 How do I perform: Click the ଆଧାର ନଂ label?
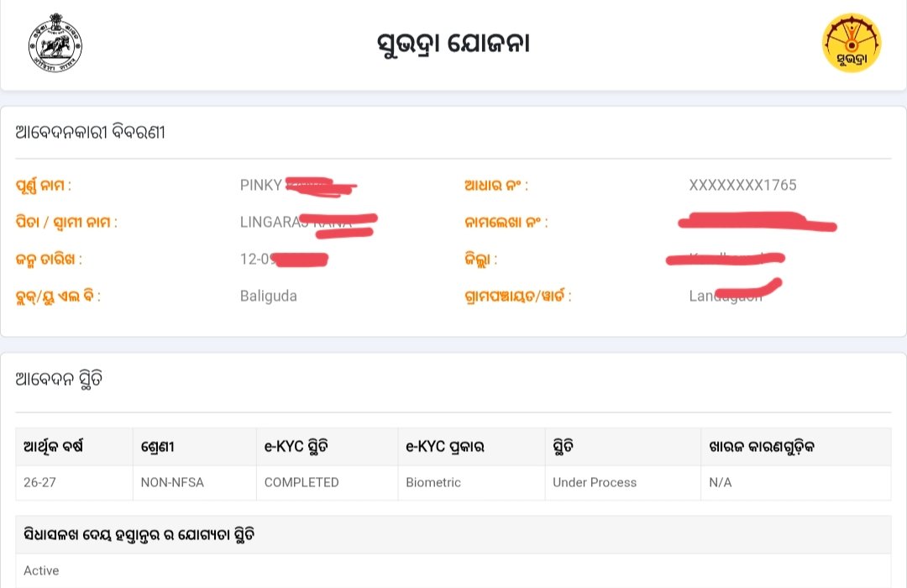tap(496, 185)
